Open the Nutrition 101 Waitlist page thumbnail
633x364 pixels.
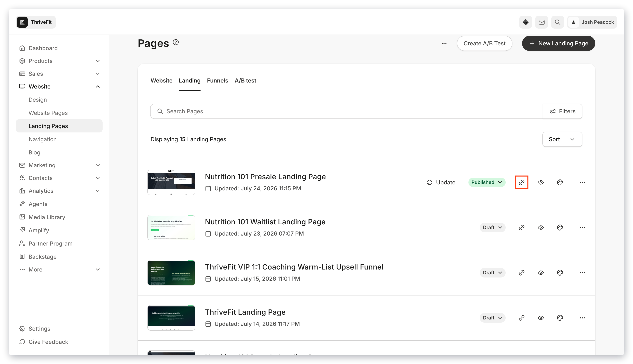pos(171,228)
